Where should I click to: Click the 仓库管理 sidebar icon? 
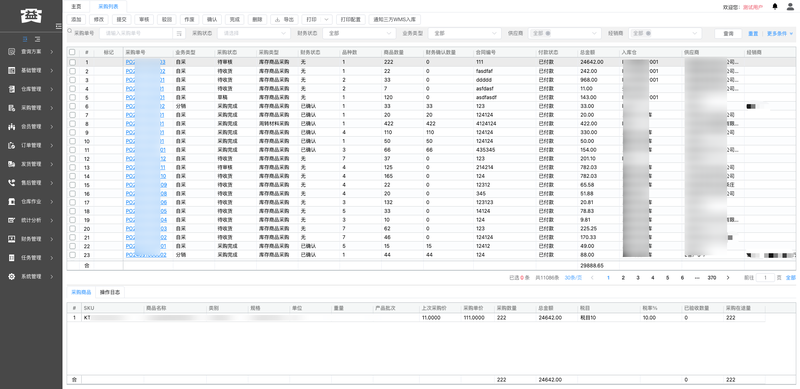click(x=12, y=89)
